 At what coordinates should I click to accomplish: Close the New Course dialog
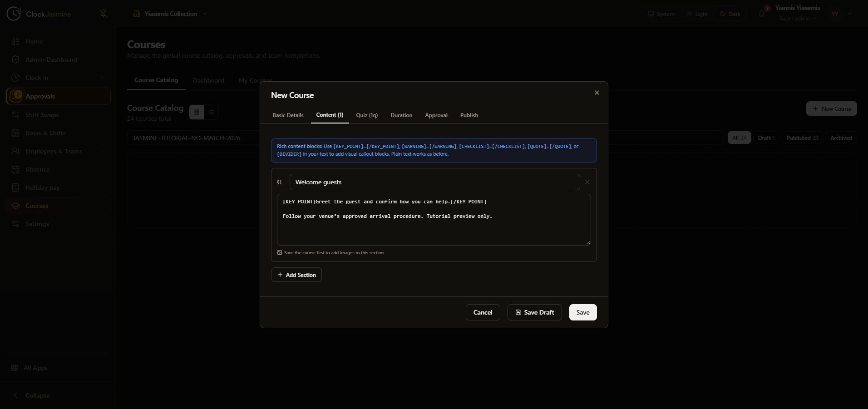pyautogui.click(x=597, y=93)
